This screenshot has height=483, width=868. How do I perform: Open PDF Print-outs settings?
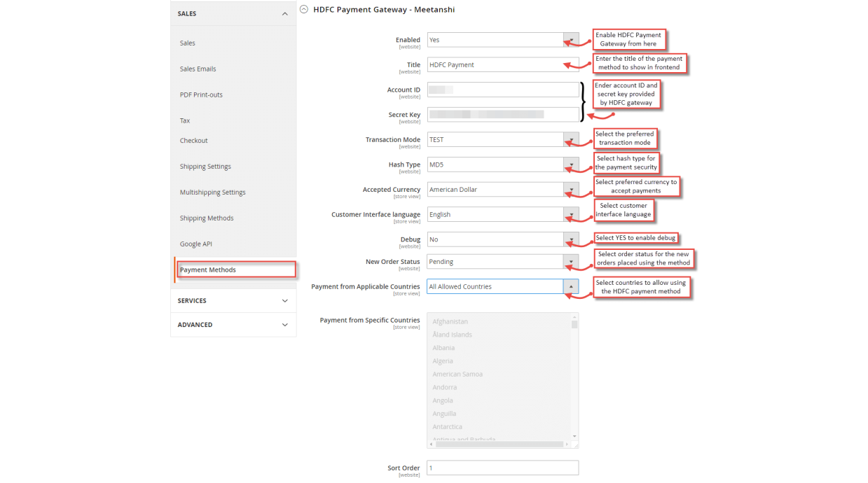(201, 94)
